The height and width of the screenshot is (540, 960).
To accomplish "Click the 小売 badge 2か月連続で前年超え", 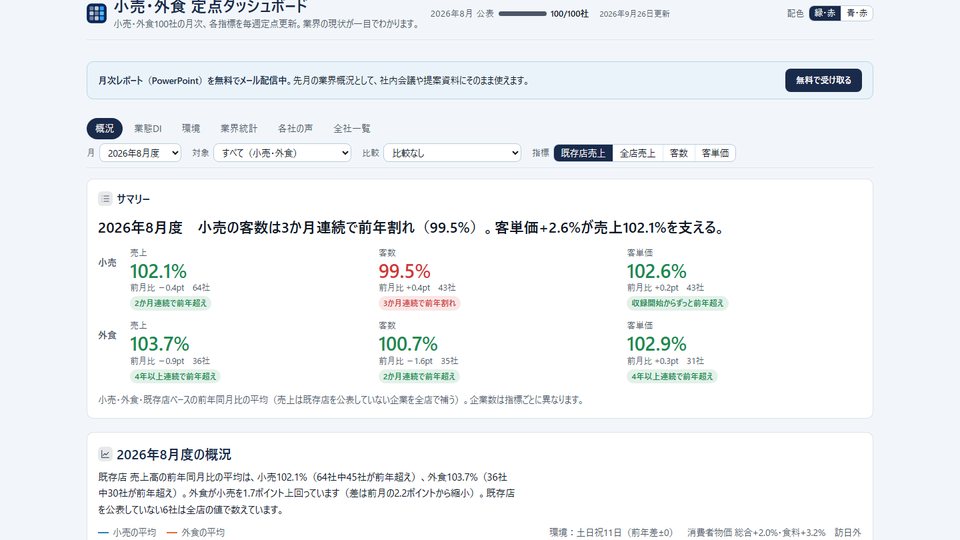I will 170,303.
